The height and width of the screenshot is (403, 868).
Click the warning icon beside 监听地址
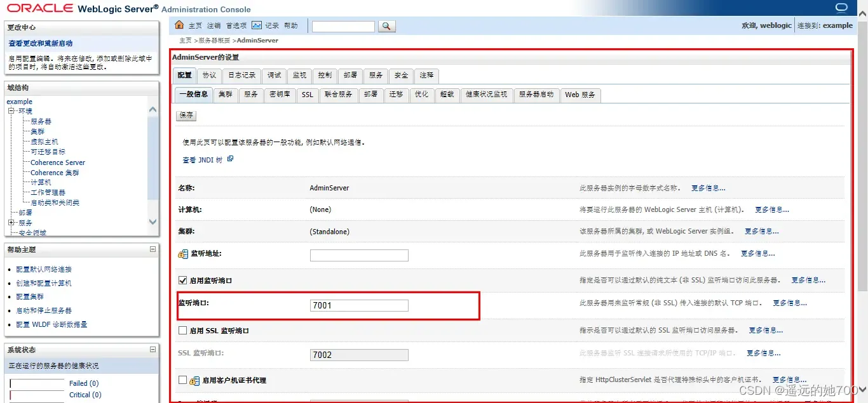point(183,254)
